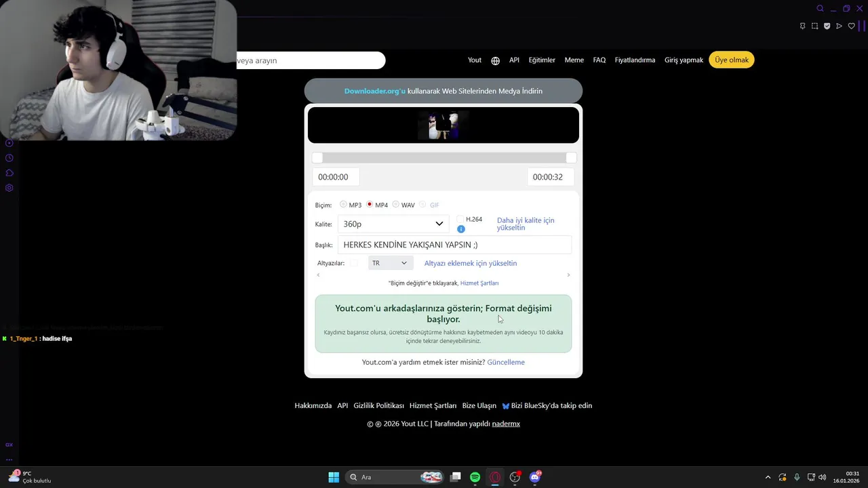Toggle the H.264 checkbox
This screenshot has width=868, height=488.
pyautogui.click(x=460, y=219)
